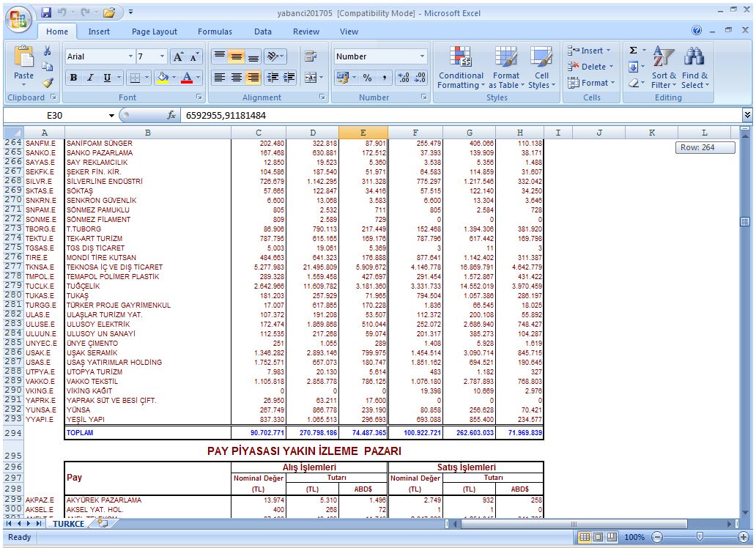The width and height of the screenshot is (756, 548).
Task: Increase font size with Grow Font
Action: pos(178,56)
